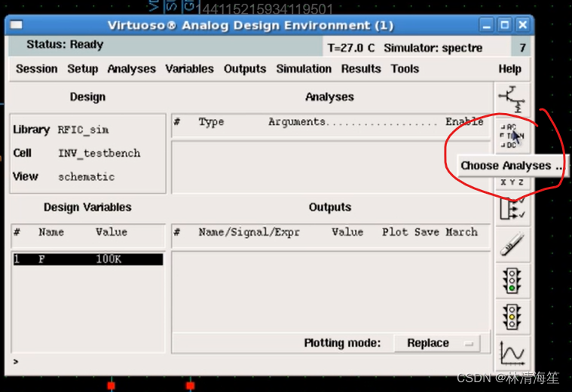Click the Simulator: spectre status text
The image size is (572, 392).
point(433,47)
